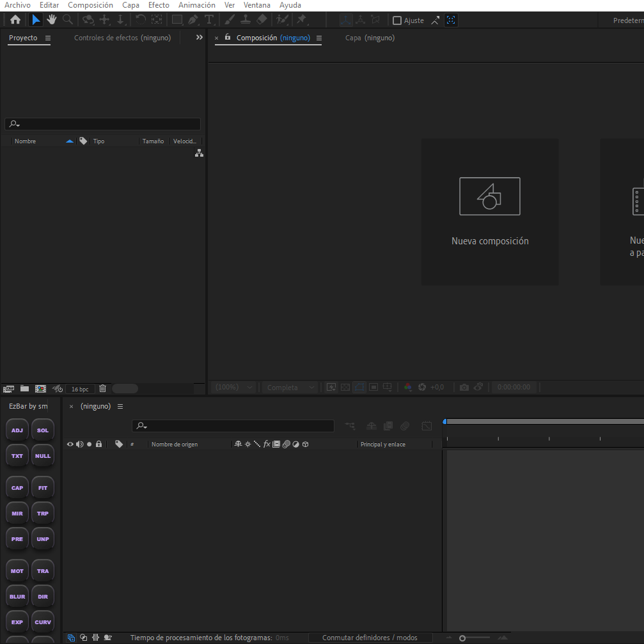Click the trash delete icon in Project panel
Image resolution: width=644 pixels, height=644 pixels.
tap(103, 389)
